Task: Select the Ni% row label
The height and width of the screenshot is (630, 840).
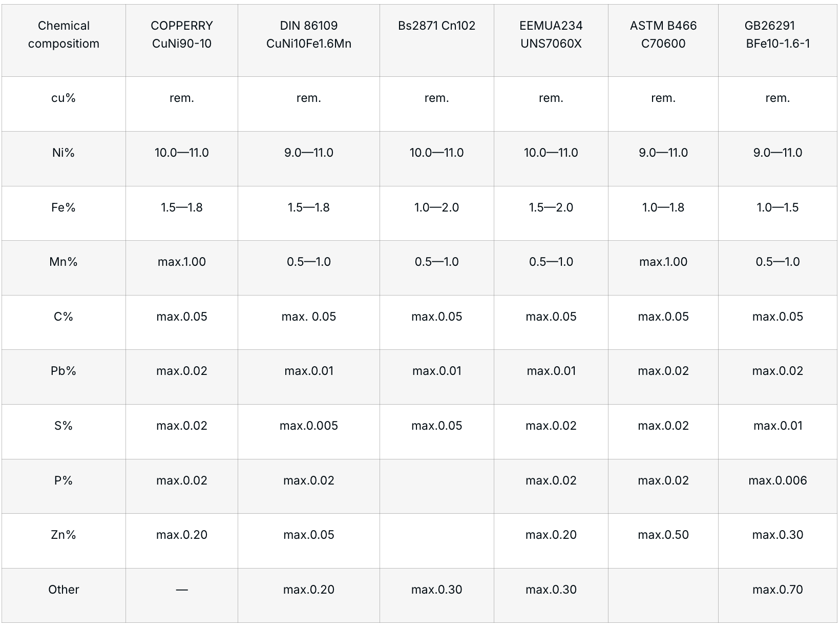Action: pyautogui.click(x=64, y=153)
